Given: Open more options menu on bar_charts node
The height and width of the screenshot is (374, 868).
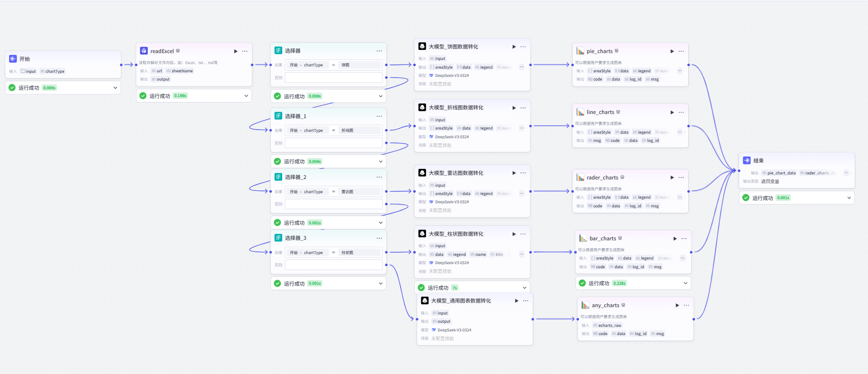Looking at the screenshot, I should 684,238.
